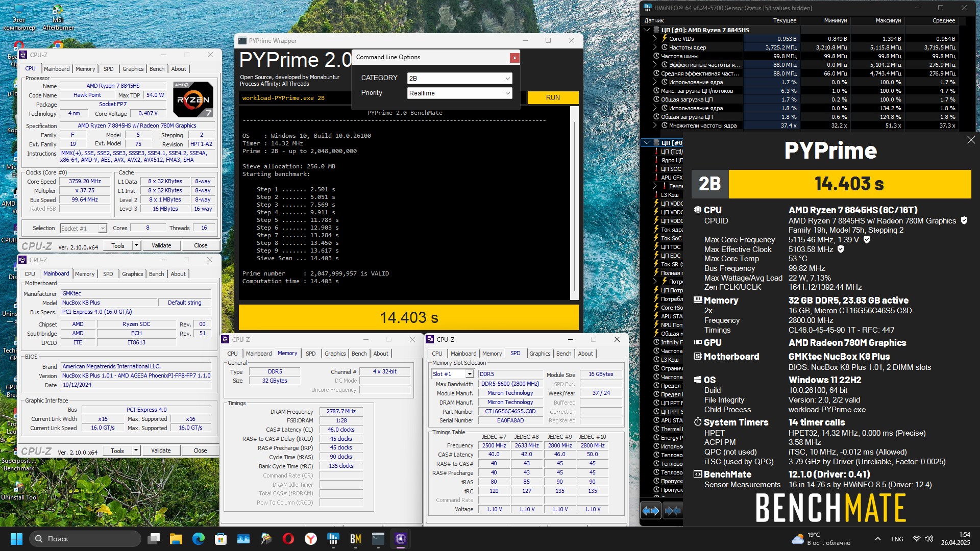Click Close button in CPU-Z Mainboard window
Screen dimensions: 980x551
(x=200, y=450)
